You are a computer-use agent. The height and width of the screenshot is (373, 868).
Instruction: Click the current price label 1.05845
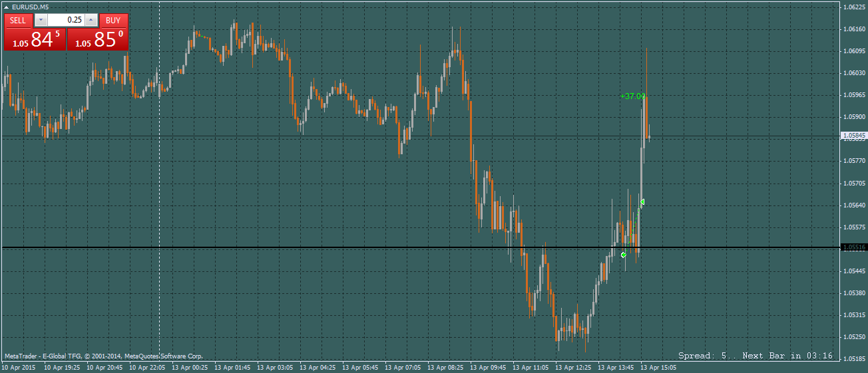pyautogui.click(x=854, y=135)
